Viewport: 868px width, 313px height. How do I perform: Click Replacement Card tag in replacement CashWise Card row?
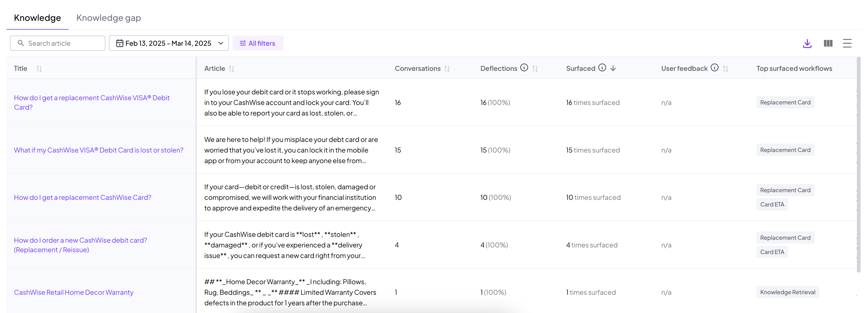[x=785, y=190]
